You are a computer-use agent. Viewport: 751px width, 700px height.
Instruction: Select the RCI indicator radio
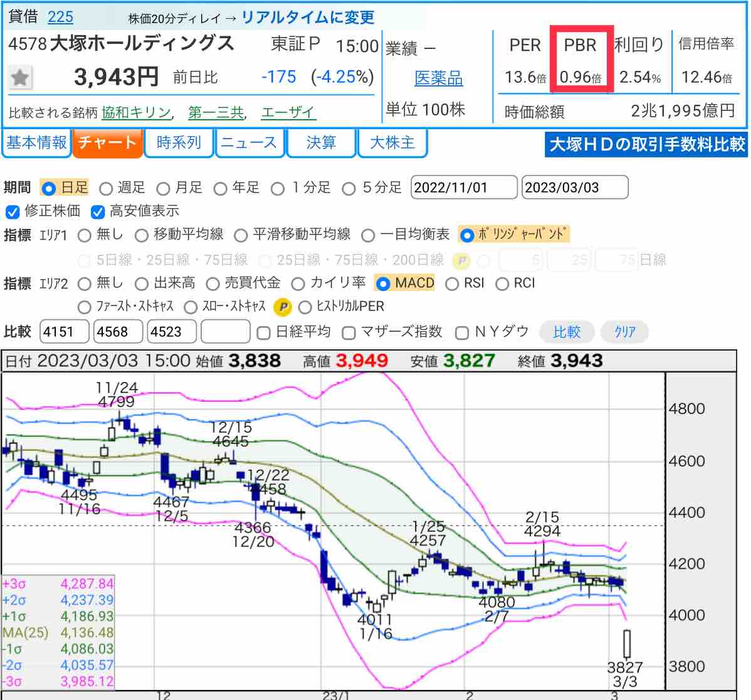(x=502, y=284)
